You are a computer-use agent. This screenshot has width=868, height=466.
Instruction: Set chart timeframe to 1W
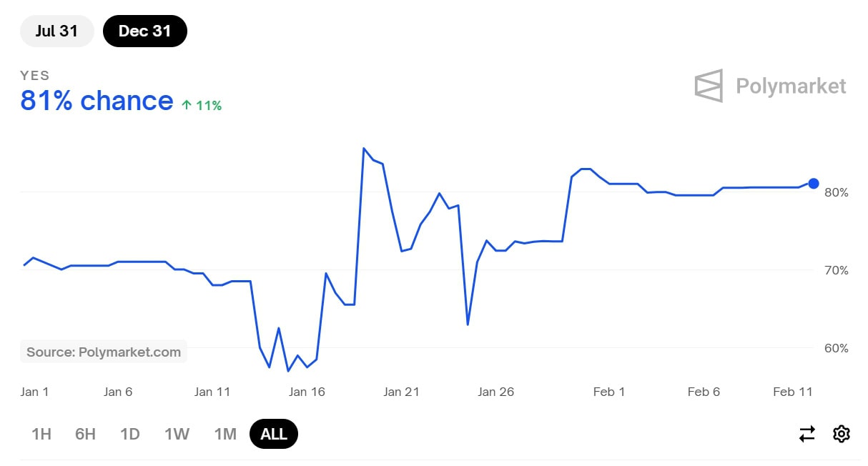tap(177, 434)
